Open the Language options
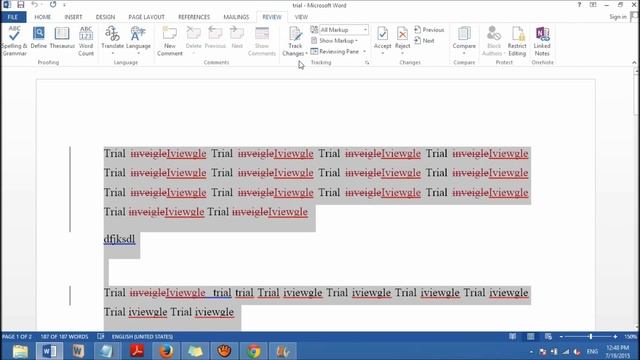The height and width of the screenshot is (360, 640). (x=138, y=41)
